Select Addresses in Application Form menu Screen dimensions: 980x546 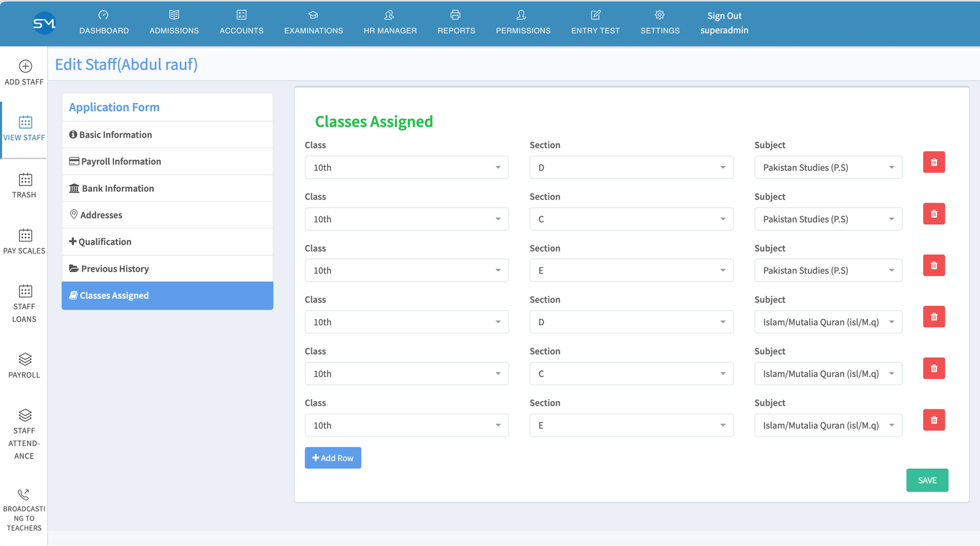point(167,215)
